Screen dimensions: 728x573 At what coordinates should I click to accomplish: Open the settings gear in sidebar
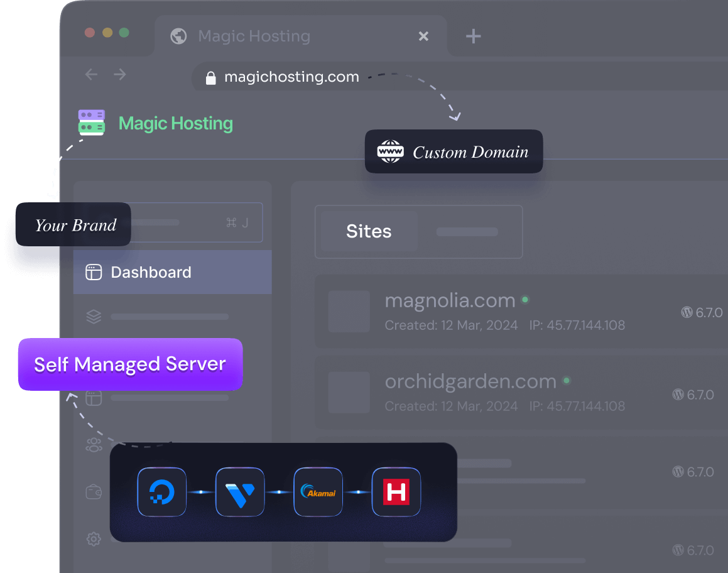(94, 538)
